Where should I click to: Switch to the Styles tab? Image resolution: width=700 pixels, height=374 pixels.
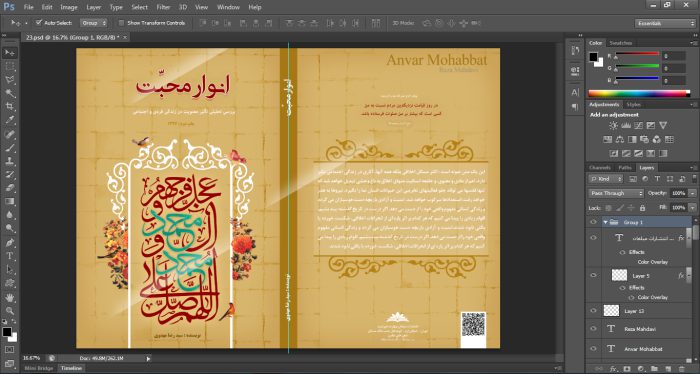click(633, 104)
